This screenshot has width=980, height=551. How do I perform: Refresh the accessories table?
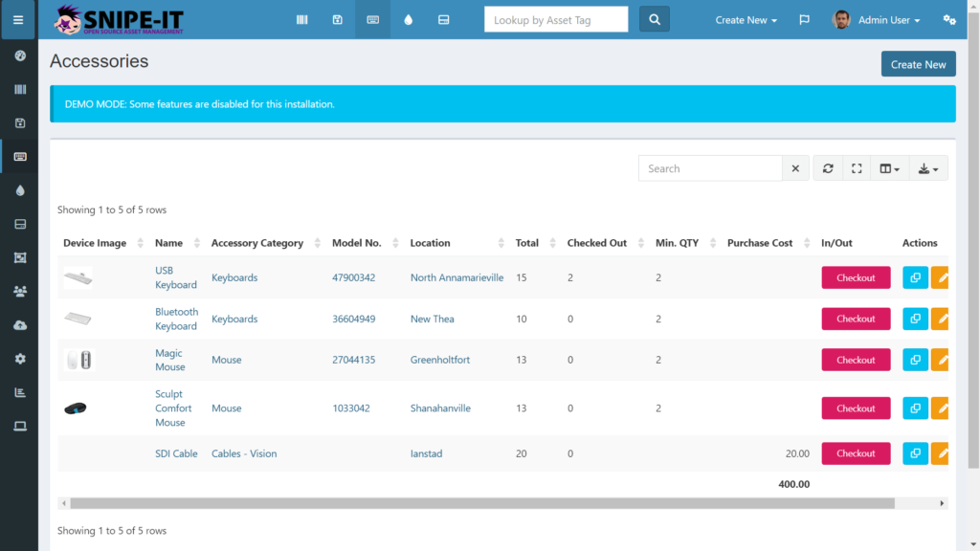pyautogui.click(x=827, y=167)
